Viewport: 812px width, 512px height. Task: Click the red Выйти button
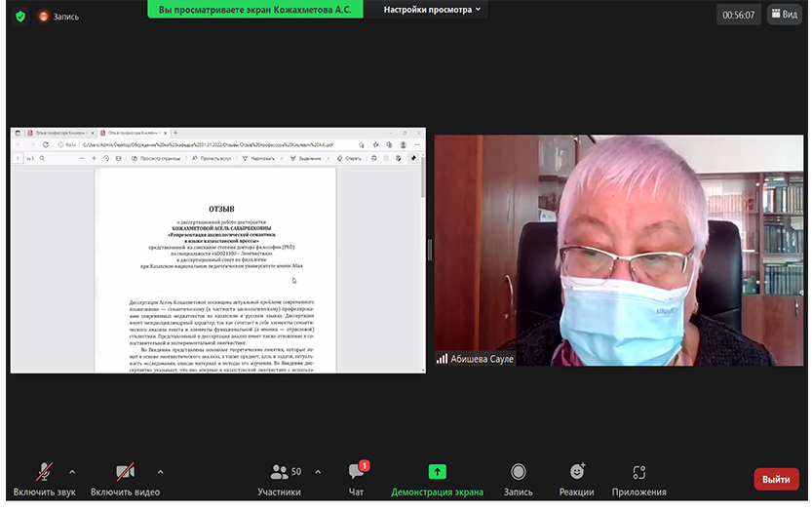pyautogui.click(x=776, y=479)
